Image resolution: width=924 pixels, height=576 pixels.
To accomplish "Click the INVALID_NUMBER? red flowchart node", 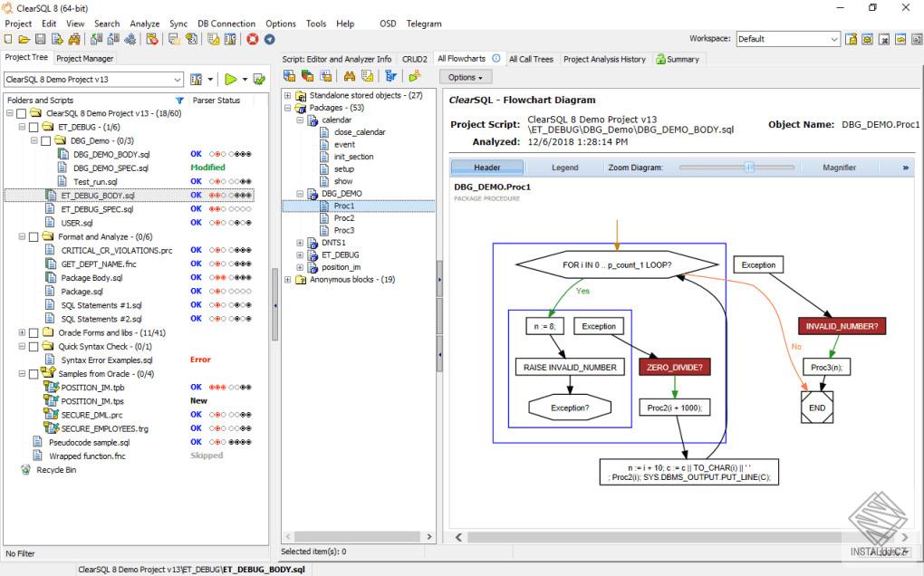I will point(842,326).
